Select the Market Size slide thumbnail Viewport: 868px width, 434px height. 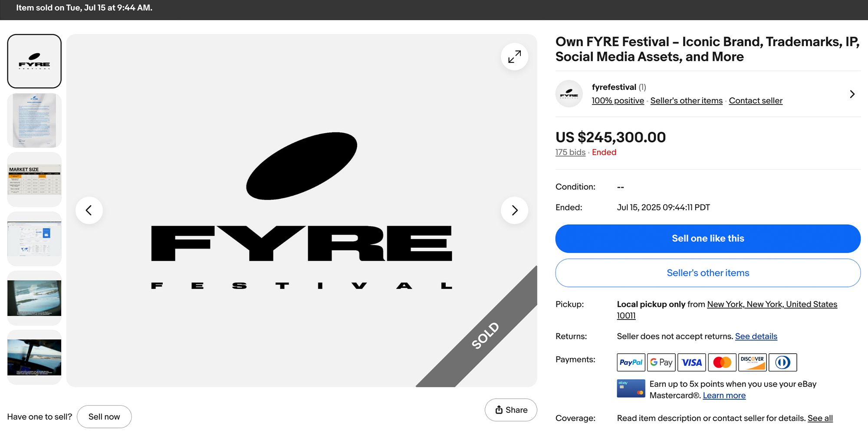(34, 179)
